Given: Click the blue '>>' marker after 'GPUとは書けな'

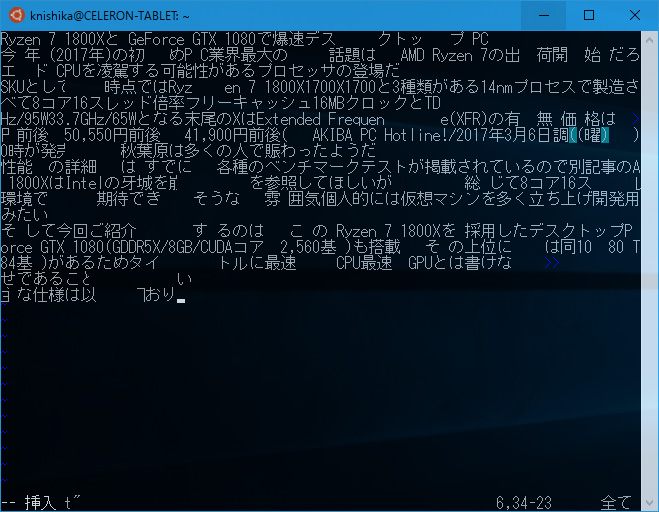Looking at the screenshot, I should pyautogui.click(x=552, y=263).
